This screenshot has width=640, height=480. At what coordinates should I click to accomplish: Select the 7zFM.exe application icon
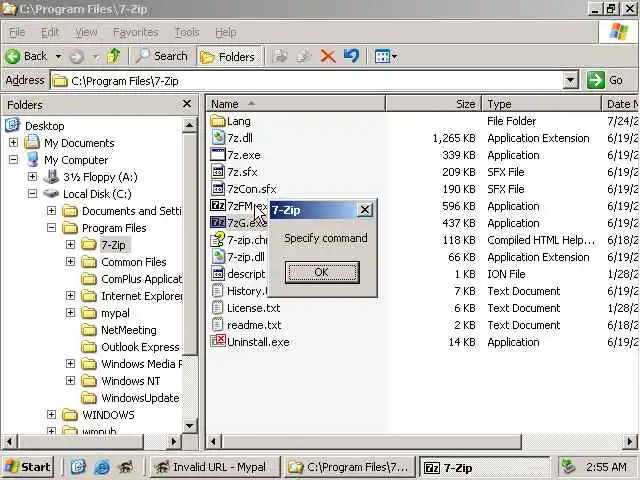pyautogui.click(x=218, y=205)
